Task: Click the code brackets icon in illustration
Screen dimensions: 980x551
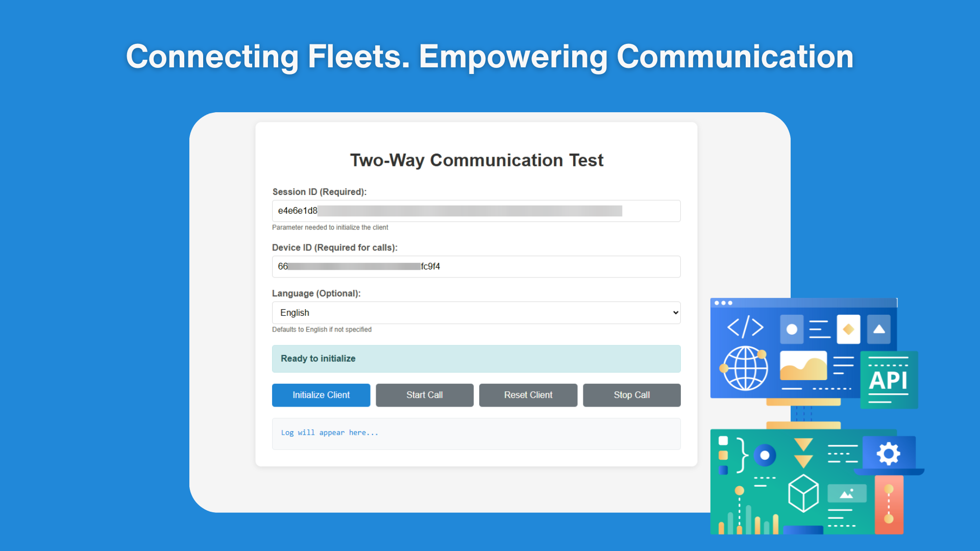Action: tap(745, 327)
